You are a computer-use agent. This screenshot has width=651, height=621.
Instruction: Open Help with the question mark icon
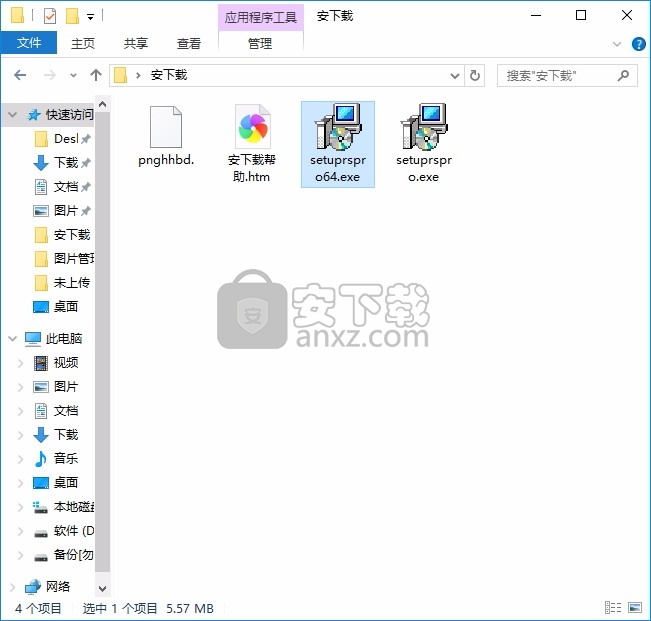point(638,44)
